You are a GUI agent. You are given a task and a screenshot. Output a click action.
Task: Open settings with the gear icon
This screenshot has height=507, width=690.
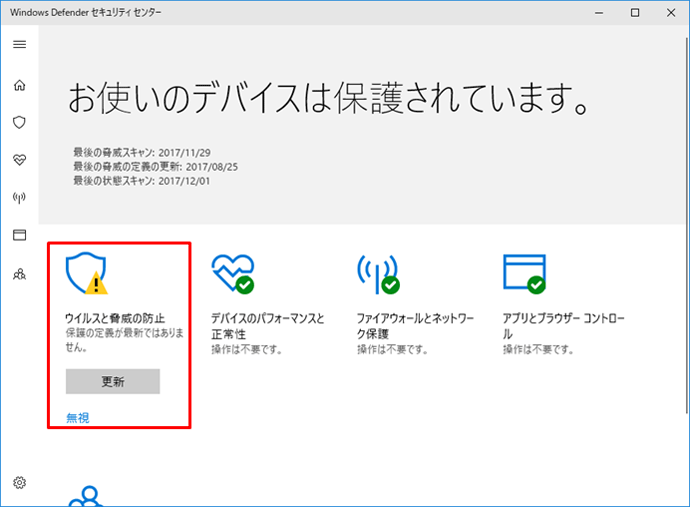coord(19,483)
